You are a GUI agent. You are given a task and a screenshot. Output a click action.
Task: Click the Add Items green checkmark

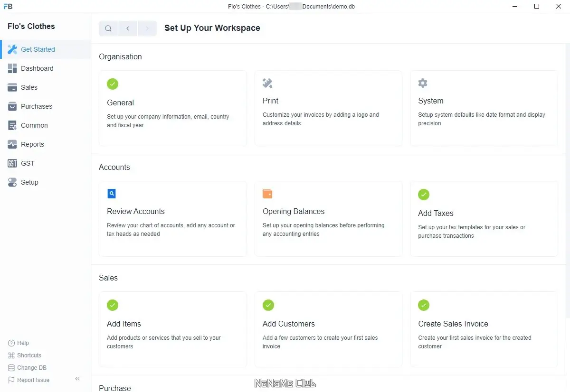click(x=113, y=305)
